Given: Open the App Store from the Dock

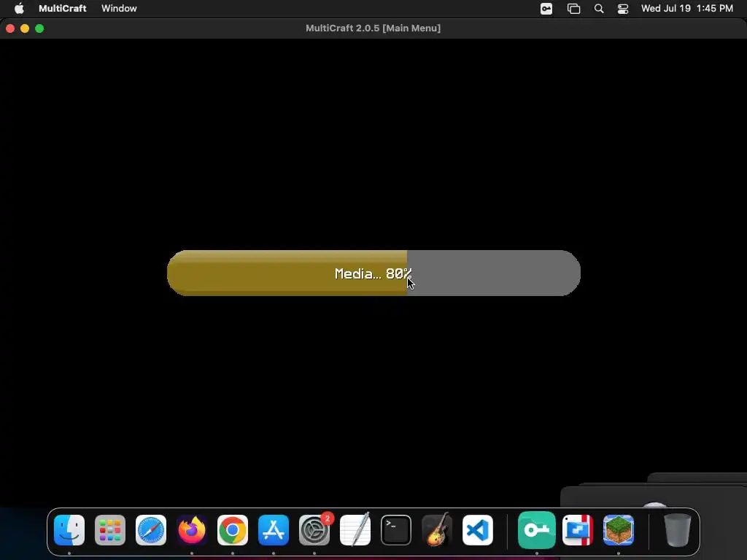Looking at the screenshot, I should pos(274,530).
